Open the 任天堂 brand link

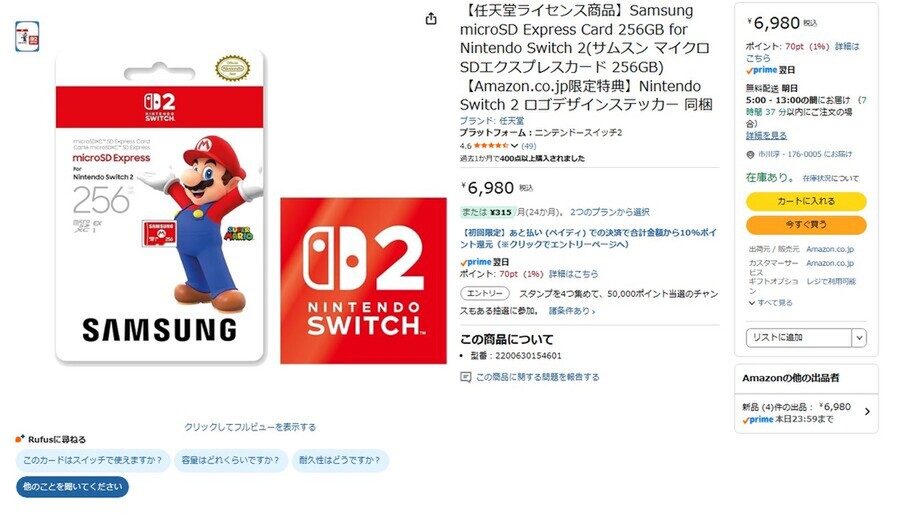(511, 121)
